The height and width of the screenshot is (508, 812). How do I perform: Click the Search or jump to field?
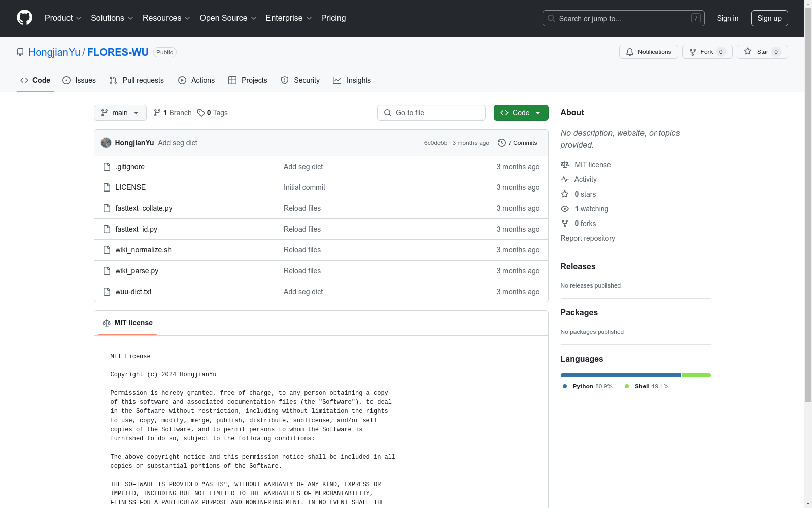click(x=624, y=18)
